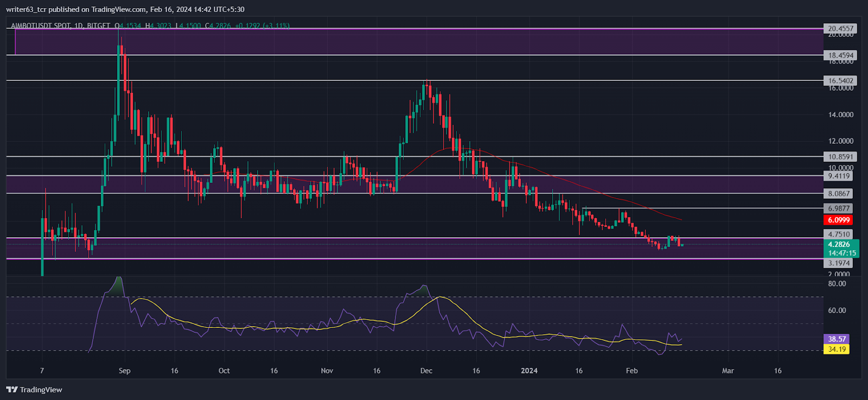Click the 12.0000 price axis value
This screenshot has width=868, height=400.
[x=841, y=141]
